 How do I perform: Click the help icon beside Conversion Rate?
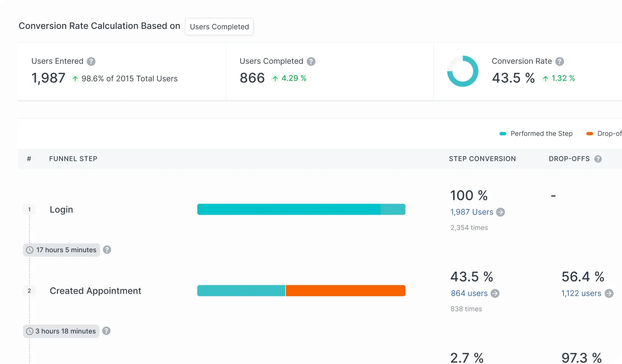tap(560, 61)
